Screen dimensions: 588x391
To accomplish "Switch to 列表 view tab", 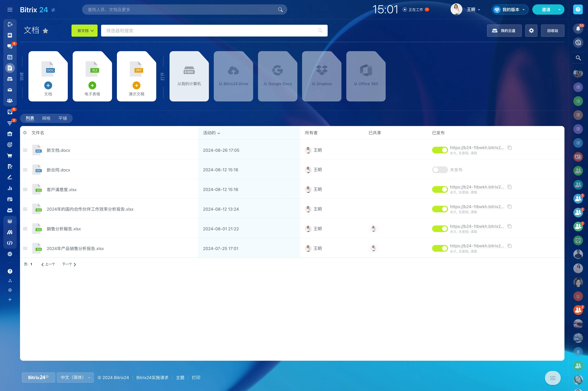I will click(x=30, y=118).
